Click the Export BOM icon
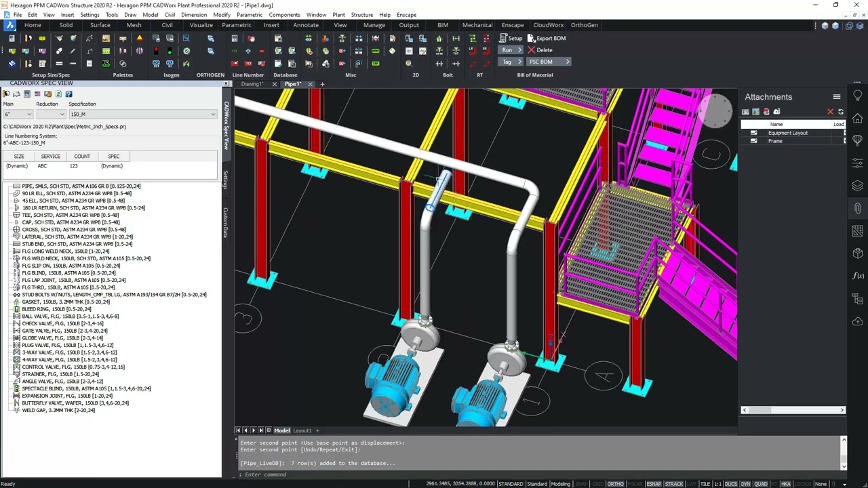The image size is (868, 488). pyautogui.click(x=532, y=38)
